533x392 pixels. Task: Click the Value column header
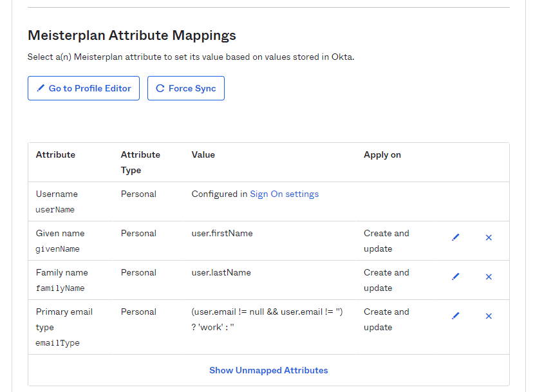pyautogui.click(x=203, y=154)
